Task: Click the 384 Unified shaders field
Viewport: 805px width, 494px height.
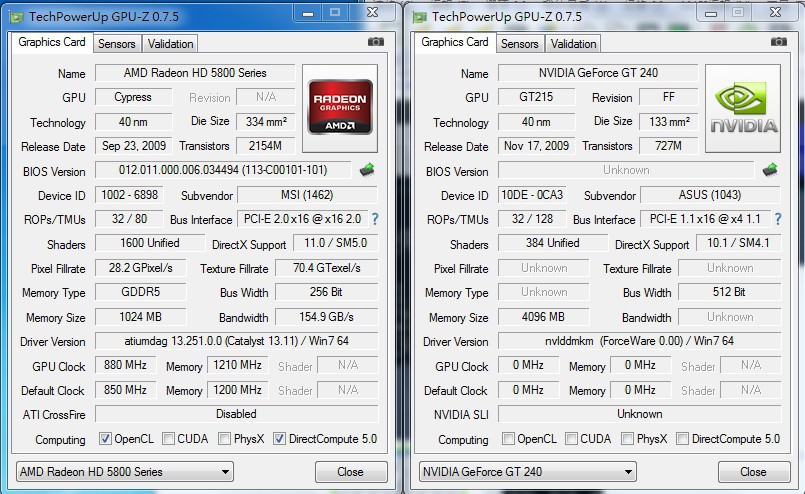Action: pyautogui.click(x=553, y=243)
